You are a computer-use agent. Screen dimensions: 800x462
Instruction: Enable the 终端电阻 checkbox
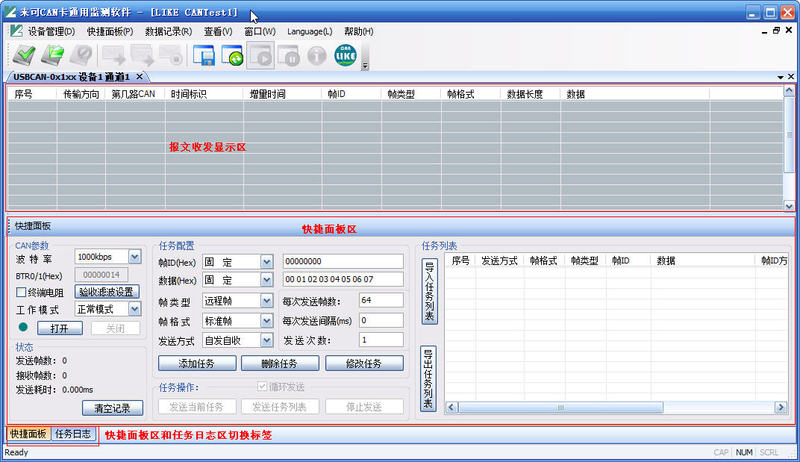pos(21,293)
